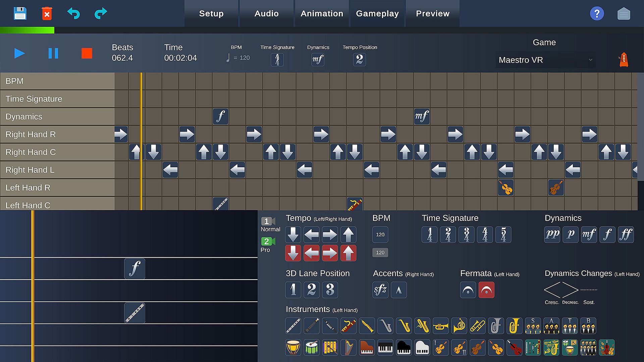This screenshot has height=362, width=644.
Task: Open the Preview tab
Action: pos(432,13)
